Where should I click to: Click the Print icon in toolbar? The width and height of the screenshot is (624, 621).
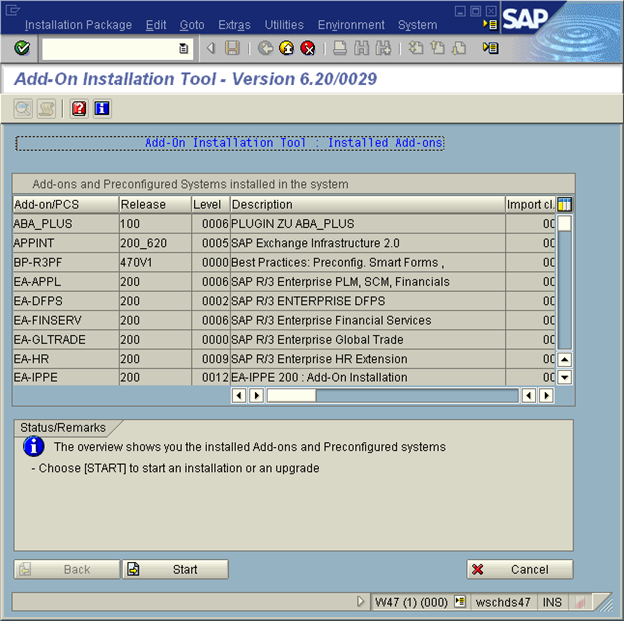pyautogui.click(x=339, y=48)
